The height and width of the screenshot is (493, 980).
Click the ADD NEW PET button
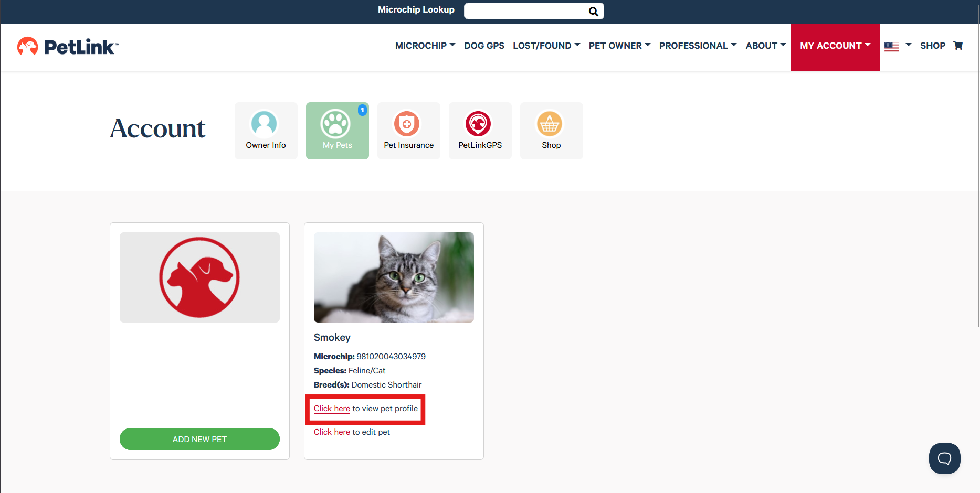click(199, 439)
